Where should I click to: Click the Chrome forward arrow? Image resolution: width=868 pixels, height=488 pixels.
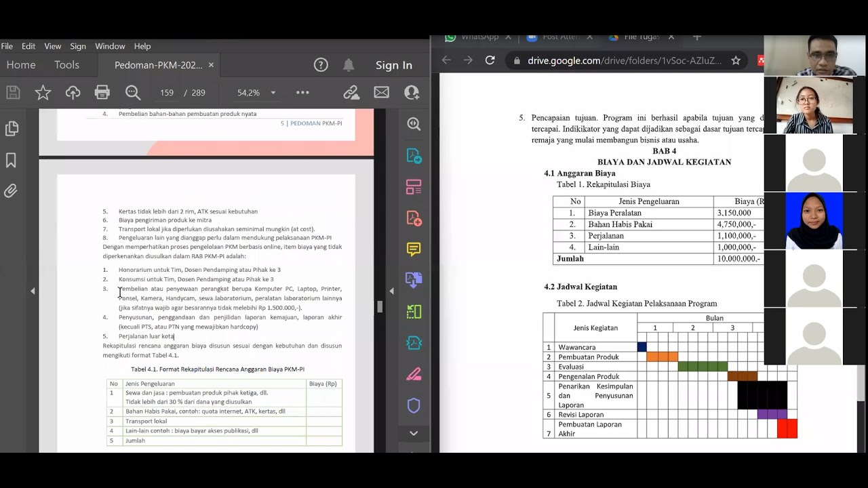point(468,60)
